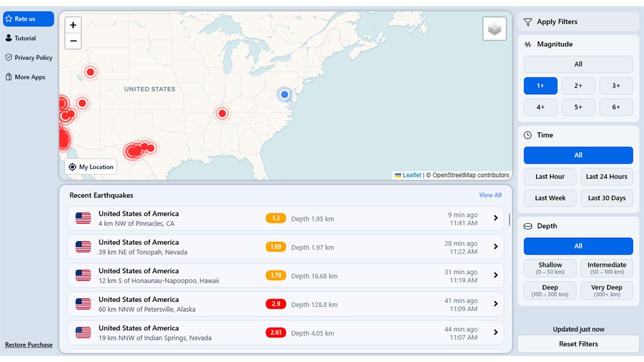Select magnitude All filter
The image size is (644, 362).
tap(578, 64)
